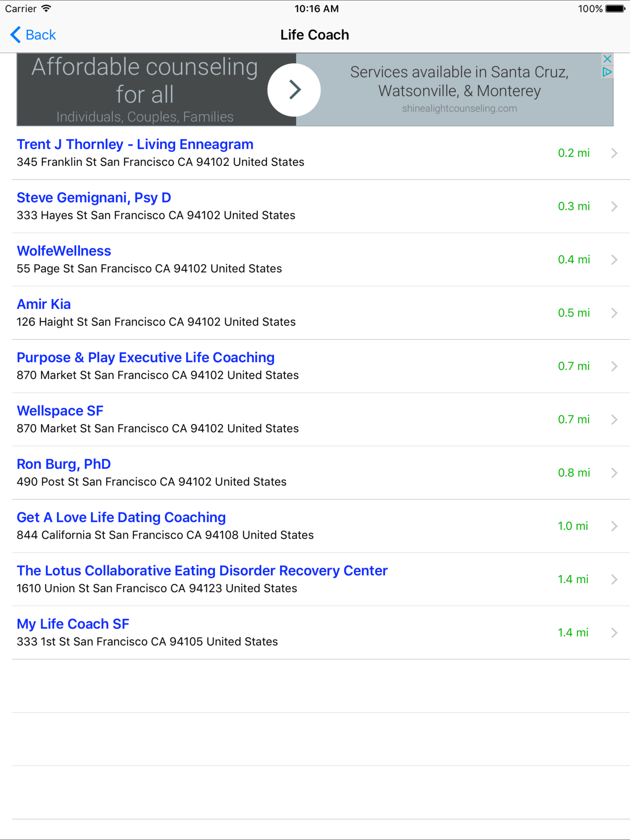630x840 pixels.
Task: Tap the Wi-Fi status icon
Action: click(x=46, y=8)
